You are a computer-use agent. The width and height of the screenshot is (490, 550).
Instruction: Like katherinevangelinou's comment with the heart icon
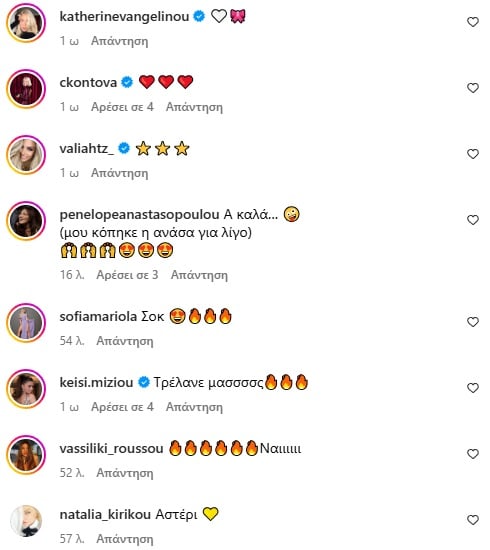click(472, 22)
